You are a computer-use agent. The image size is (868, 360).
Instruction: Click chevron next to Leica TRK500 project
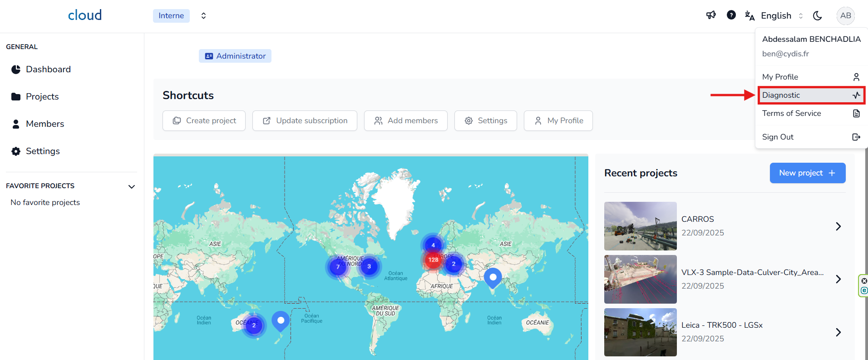pos(838,332)
